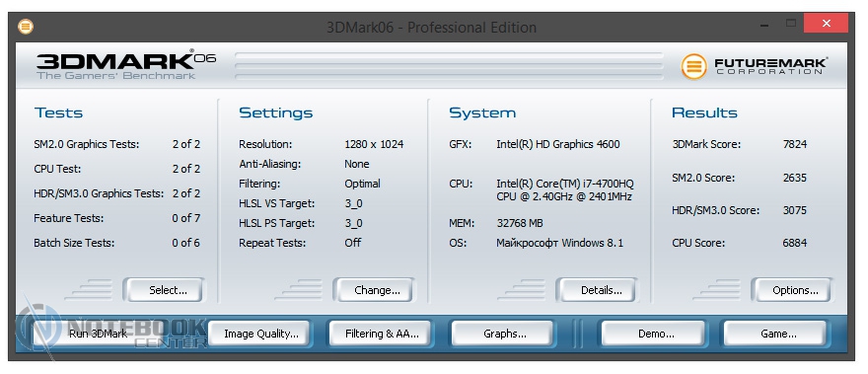Image resolution: width=868 pixels, height=374 pixels.
Task: Start the benchmark with Run 3DMark
Action: point(98,334)
